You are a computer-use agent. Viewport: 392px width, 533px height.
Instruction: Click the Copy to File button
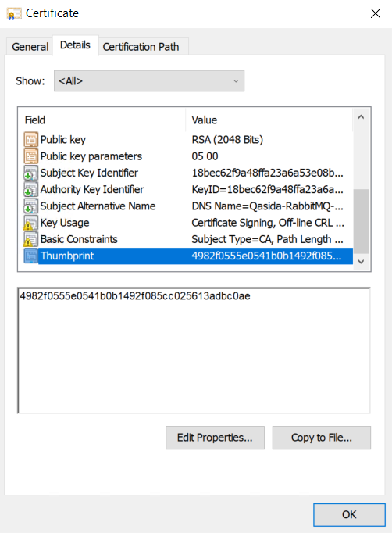pos(322,438)
